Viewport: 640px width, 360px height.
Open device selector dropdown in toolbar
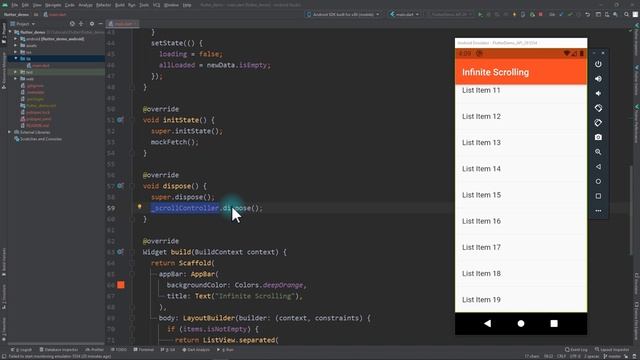(343, 14)
